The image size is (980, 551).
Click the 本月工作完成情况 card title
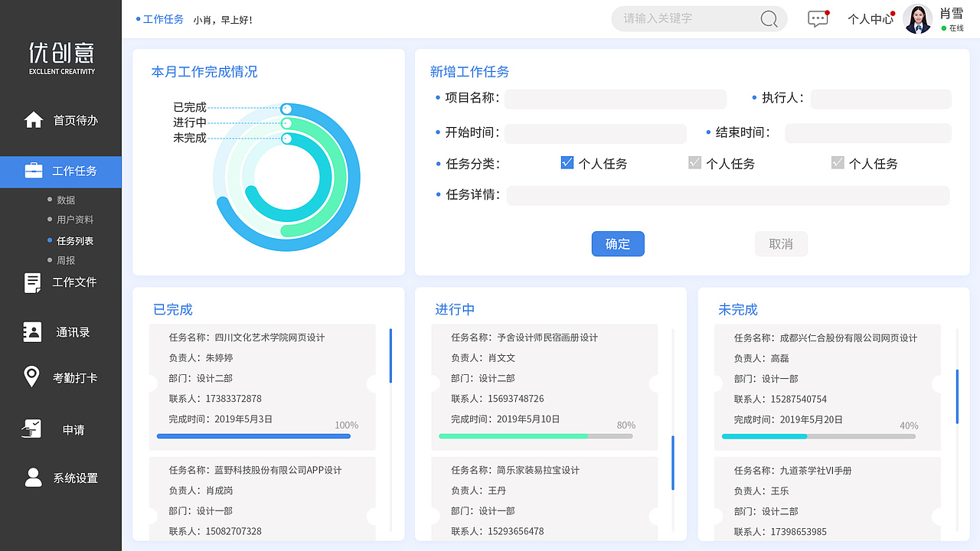(x=204, y=72)
